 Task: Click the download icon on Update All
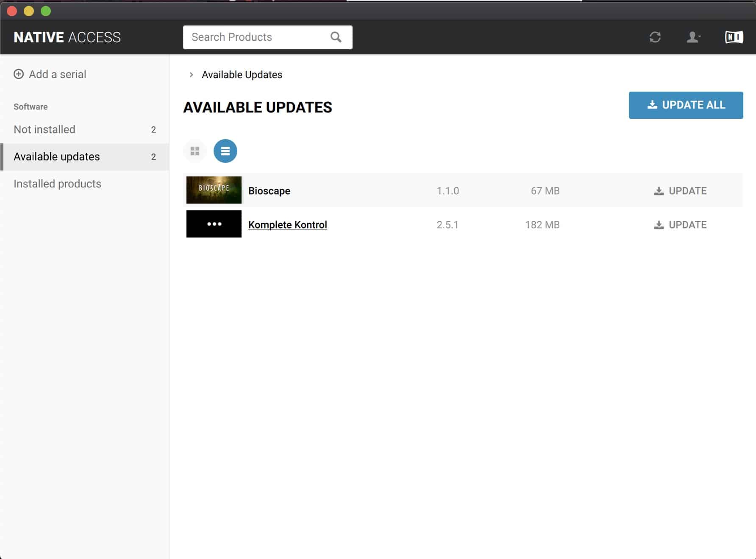click(652, 104)
